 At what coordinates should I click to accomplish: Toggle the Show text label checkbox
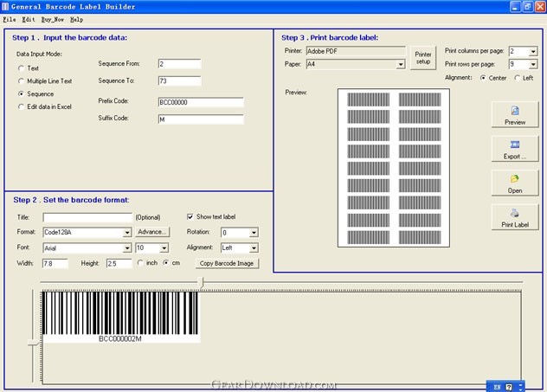pyautogui.click(x=190, y=217)
